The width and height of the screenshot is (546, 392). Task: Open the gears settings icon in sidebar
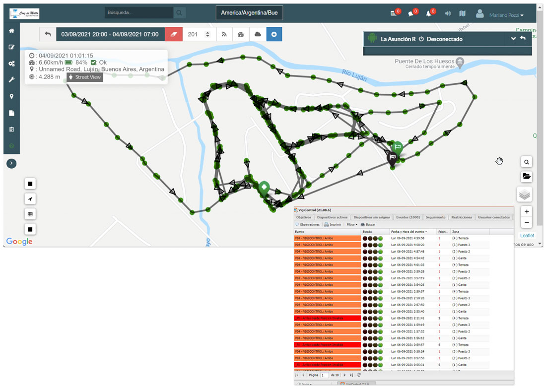11,64
